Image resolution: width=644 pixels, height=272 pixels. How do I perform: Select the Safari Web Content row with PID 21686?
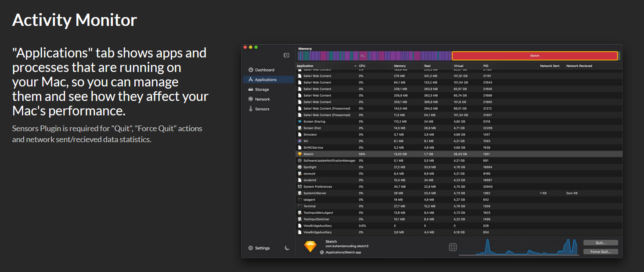[459, 96]
